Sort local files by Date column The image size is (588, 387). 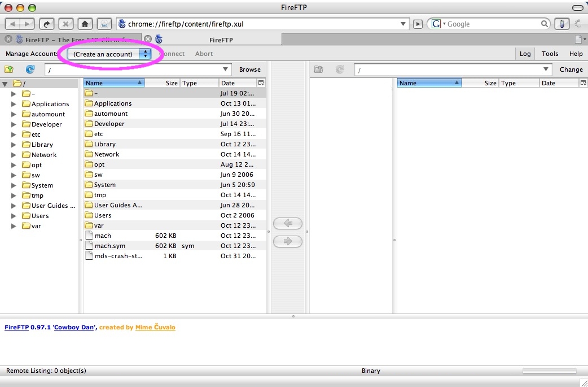pos(237,83)
